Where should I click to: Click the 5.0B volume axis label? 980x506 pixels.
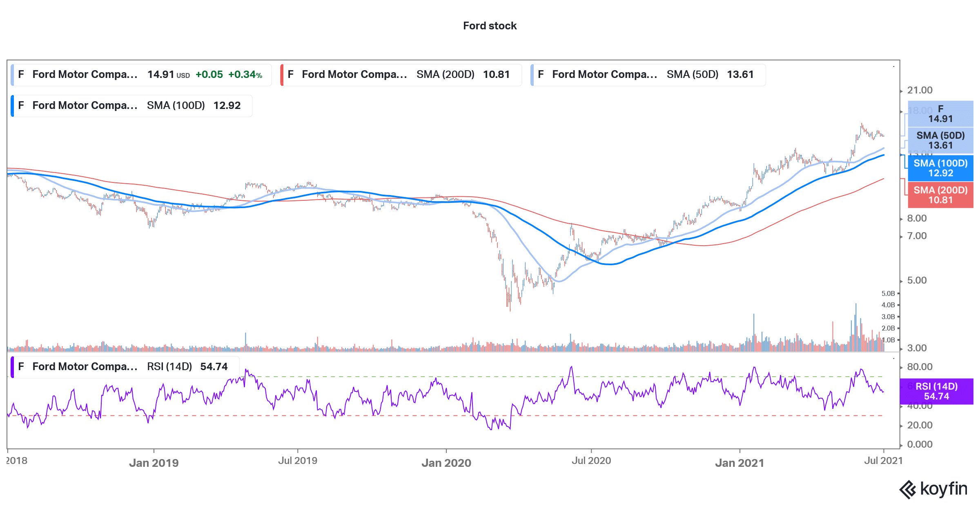pos(888,293)
